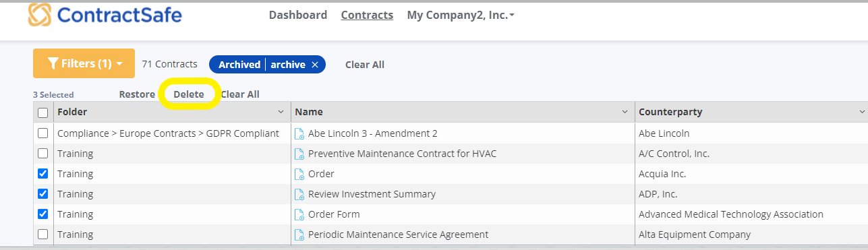The width and height of the screenshot is (868, 250).
Task: Toggle the select-all checkbox in header
Action: [43, 113]
